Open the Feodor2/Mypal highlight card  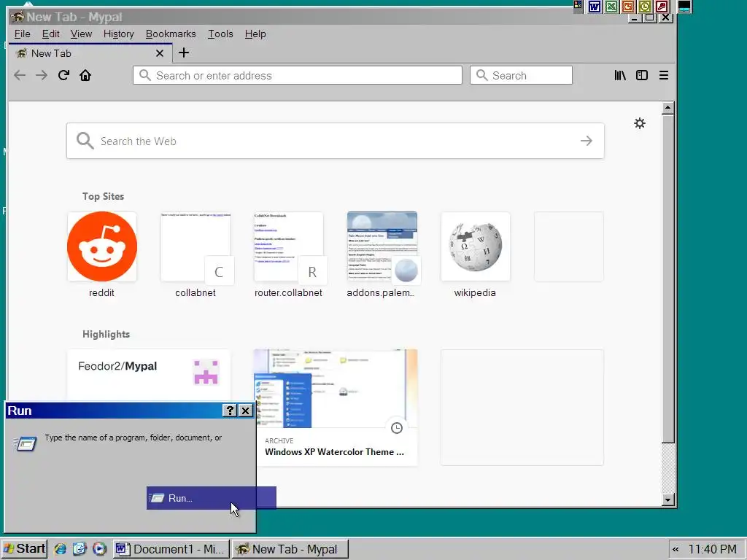point(149,376)
